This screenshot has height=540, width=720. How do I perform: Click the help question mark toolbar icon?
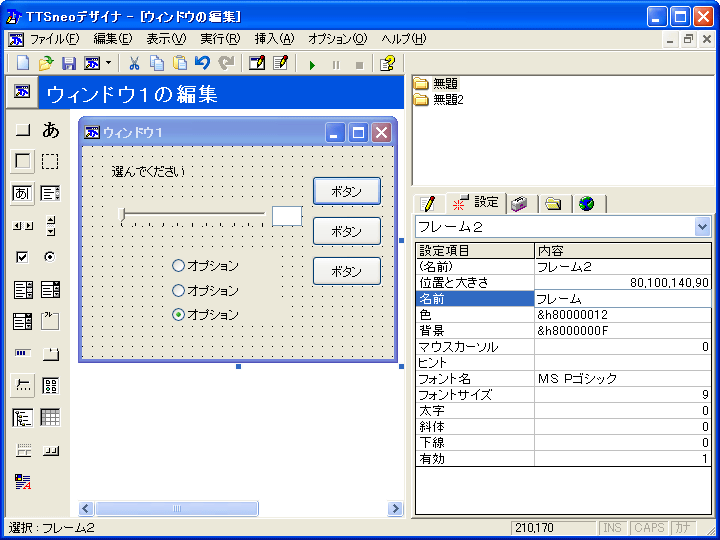coord(387,63)
